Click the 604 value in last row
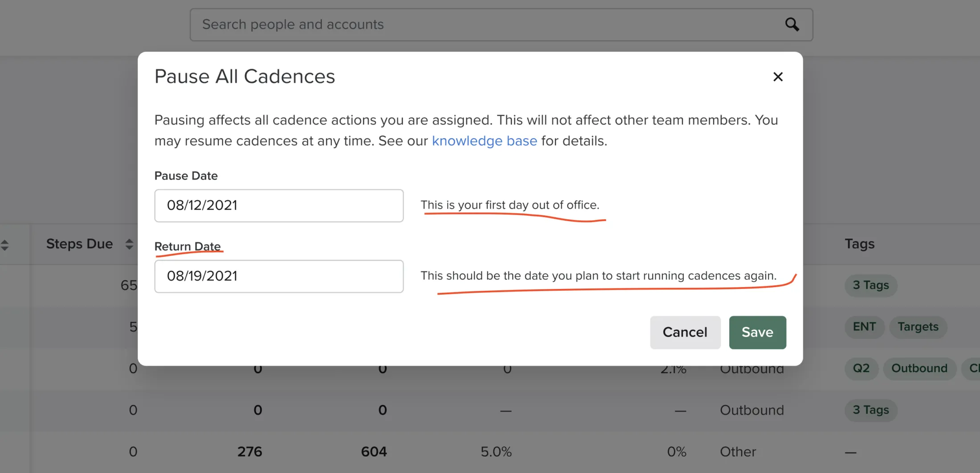Screen dimensions: 980x473 pyautogui.click(x=374, y=452)
